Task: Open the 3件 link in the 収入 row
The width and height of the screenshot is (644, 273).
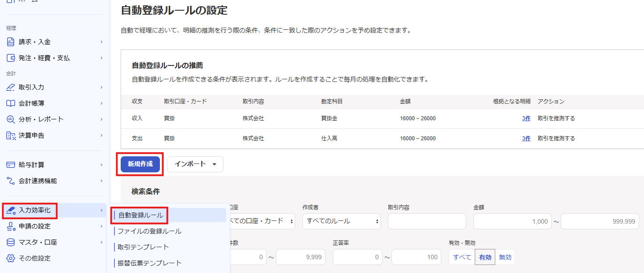Action: 526,118
